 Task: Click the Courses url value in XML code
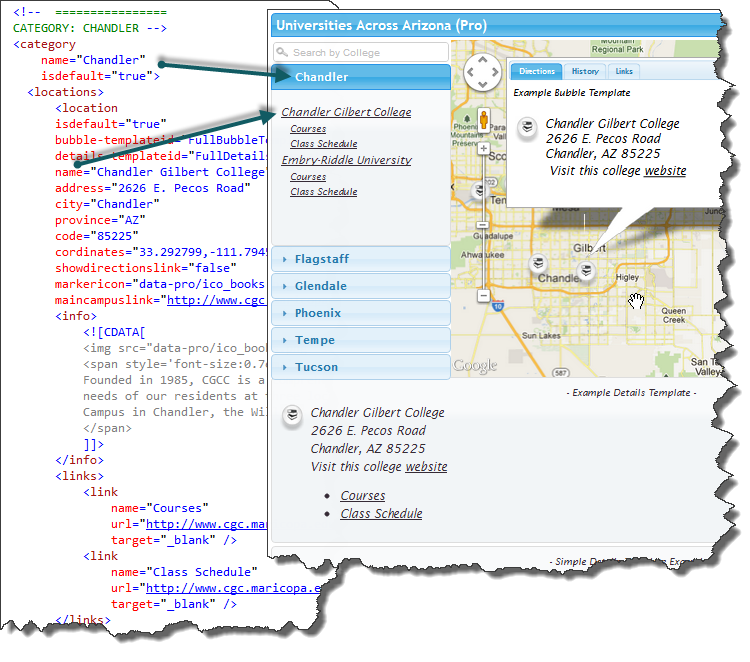(207, 524)
